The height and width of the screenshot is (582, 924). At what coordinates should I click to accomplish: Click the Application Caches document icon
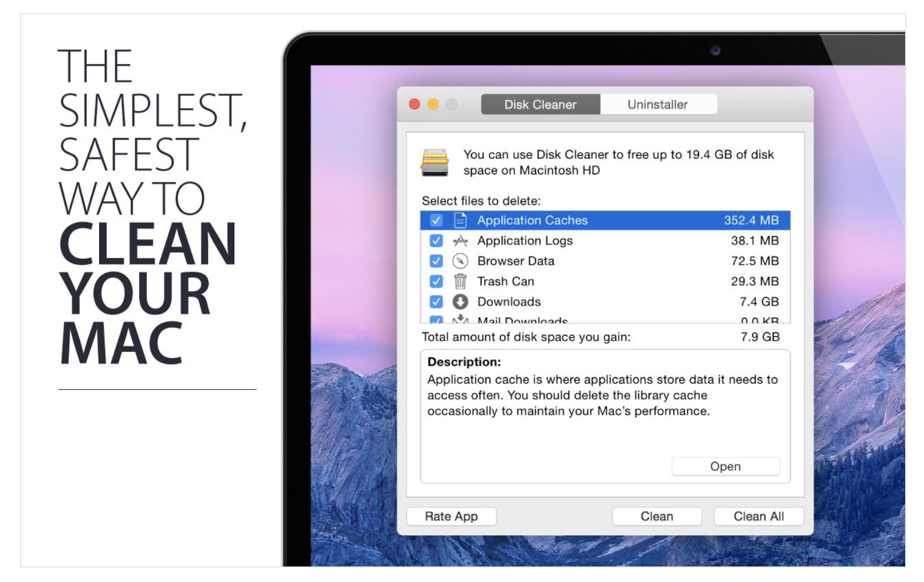pos(460,221)
